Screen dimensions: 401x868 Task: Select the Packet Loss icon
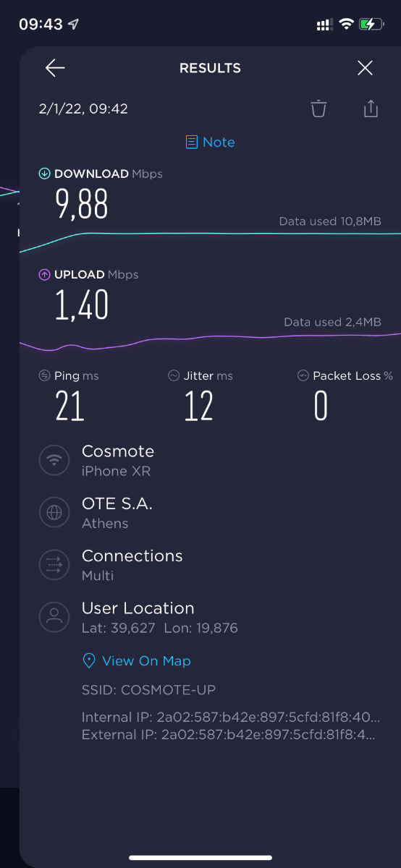tap(303, 376)
